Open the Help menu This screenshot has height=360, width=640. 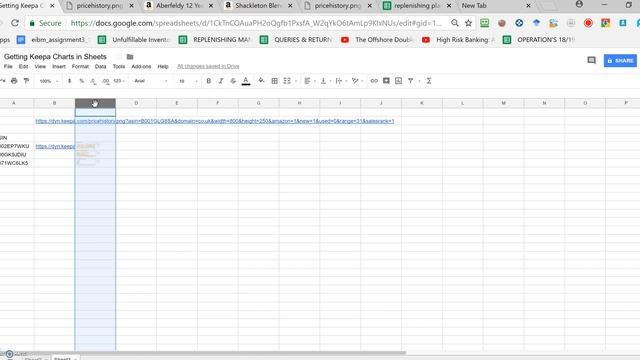[163, 67]
